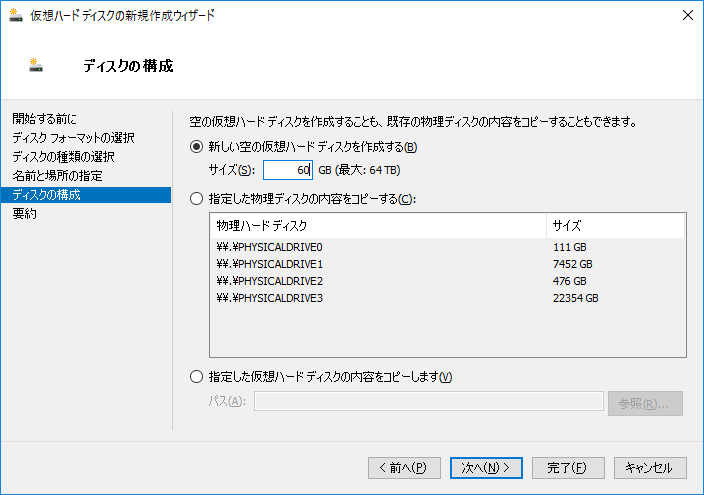
Task: Click the 次へ(N) next button
Action: (486, 468)
